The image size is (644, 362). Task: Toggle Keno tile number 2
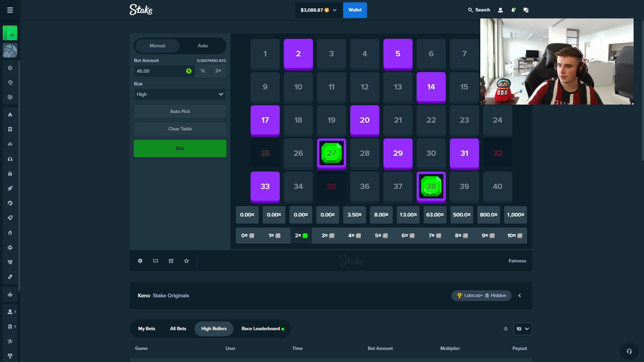coord(298,54)
